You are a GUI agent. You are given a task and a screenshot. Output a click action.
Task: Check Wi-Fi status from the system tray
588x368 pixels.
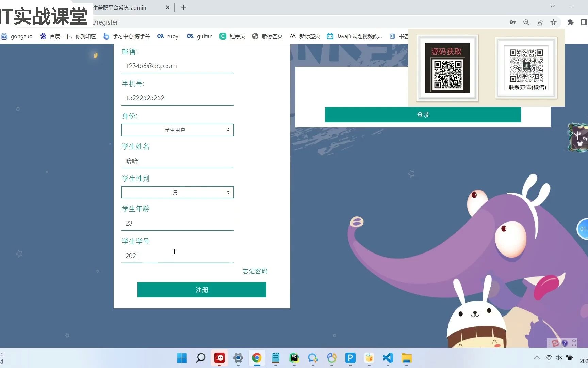pyautogui.click(x=549, y=358)
